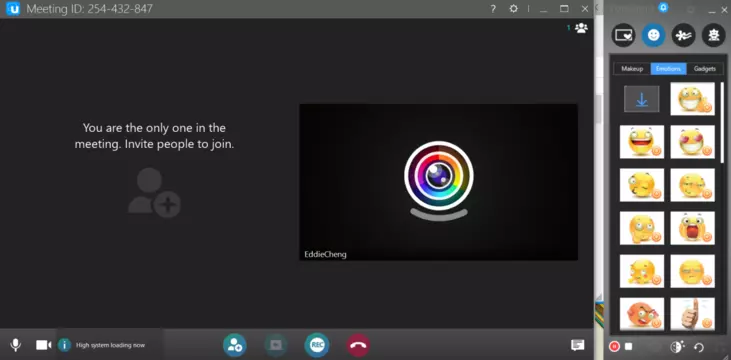
Task: Click the EddieCheng name label
Action: [x=325, y=255]
